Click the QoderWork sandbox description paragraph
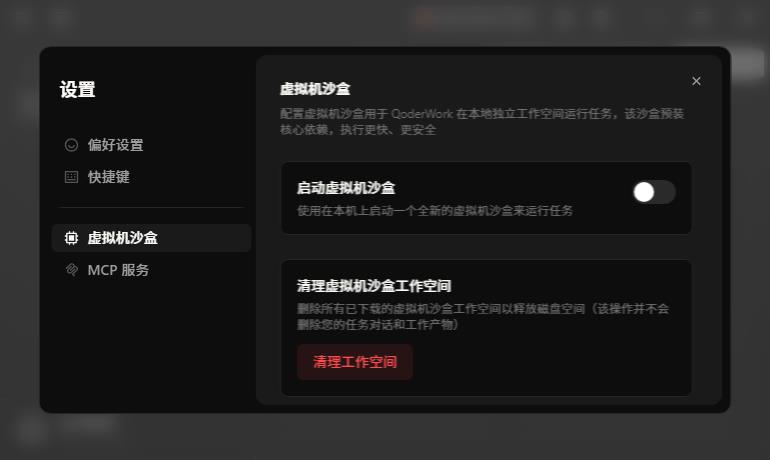The image size is (770, 460). [482, 122]
